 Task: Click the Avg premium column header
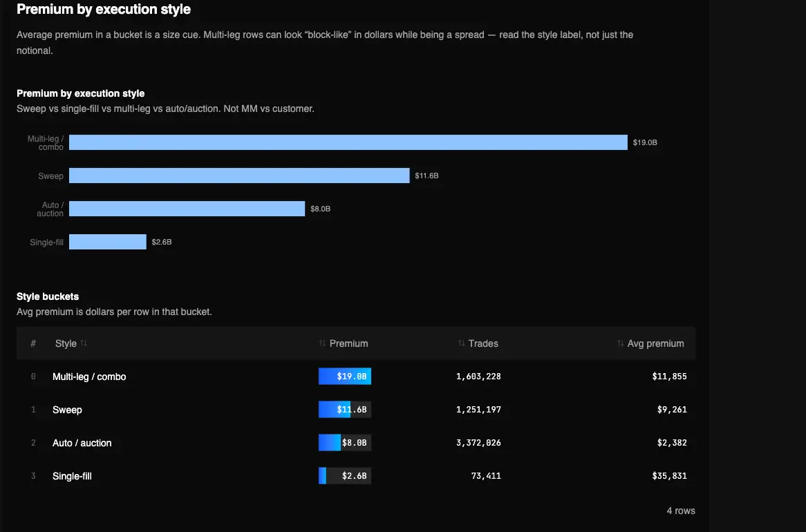pyautogui.click(x=655, y=343)
